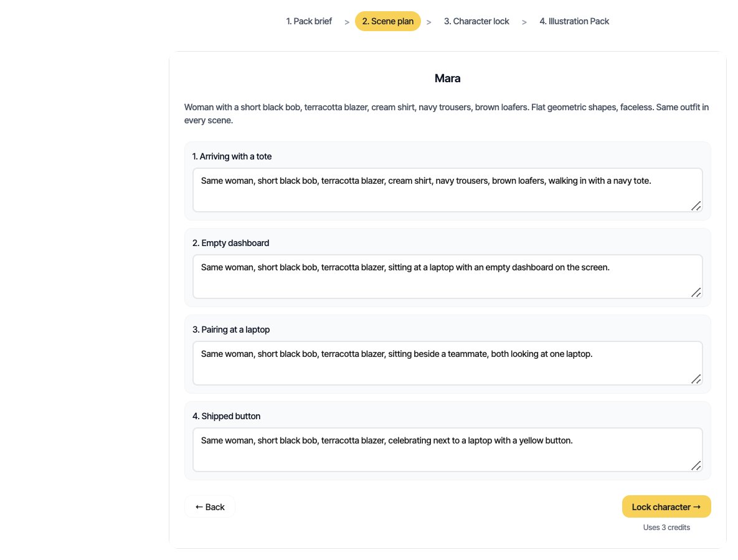Click the "2. Empty dashboard" label
The height and width of the screenshot is (560, 738).
(x=230, y=243)
